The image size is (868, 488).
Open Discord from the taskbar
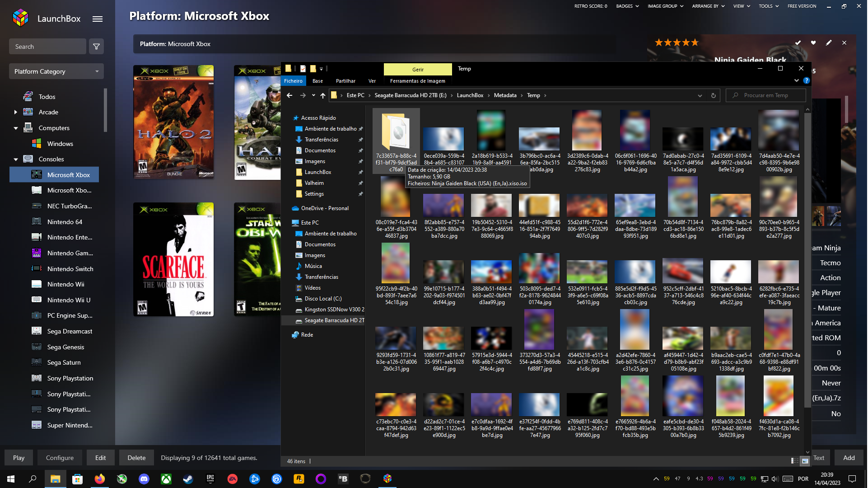tap(144, 479)
